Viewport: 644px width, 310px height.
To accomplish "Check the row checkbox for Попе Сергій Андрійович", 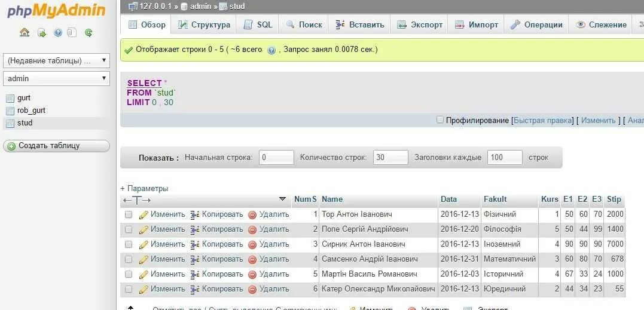I will pos(129,229).
